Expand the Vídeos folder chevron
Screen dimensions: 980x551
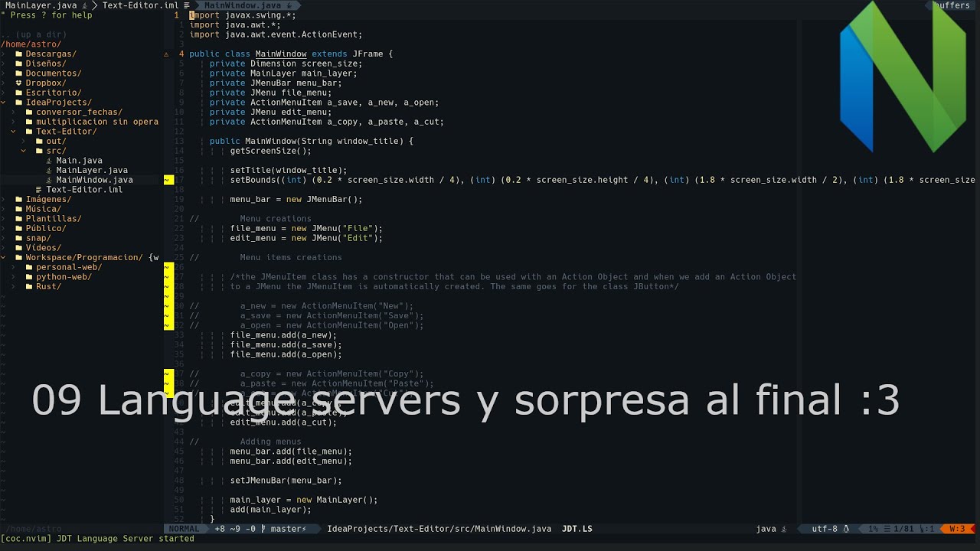click(x=4, y=248)
